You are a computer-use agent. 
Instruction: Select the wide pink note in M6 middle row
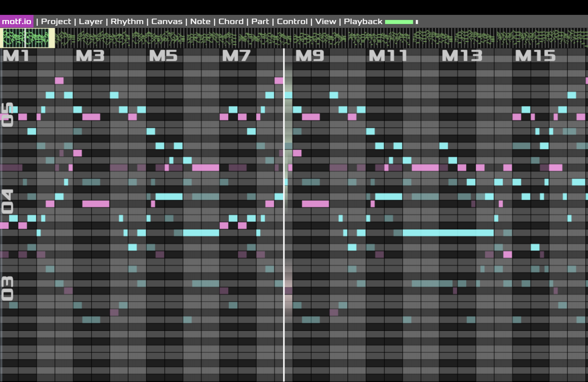pos(206,168)
